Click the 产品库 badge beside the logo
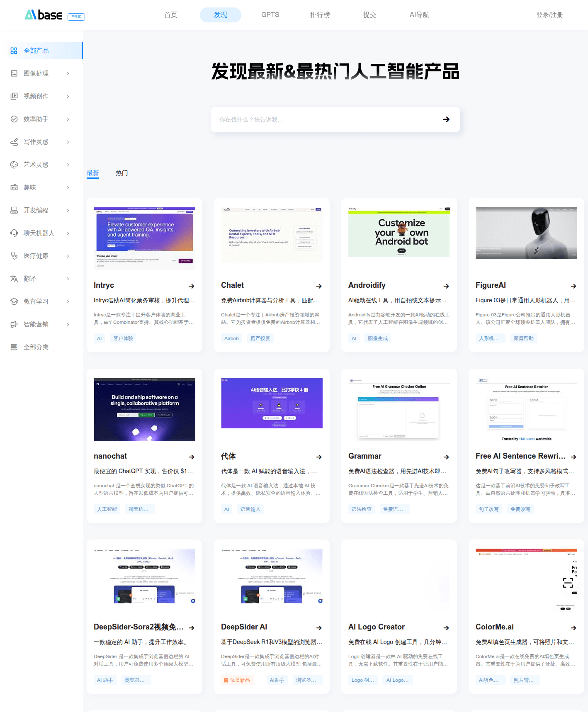588x712 pixels. (x=76, y=17)
